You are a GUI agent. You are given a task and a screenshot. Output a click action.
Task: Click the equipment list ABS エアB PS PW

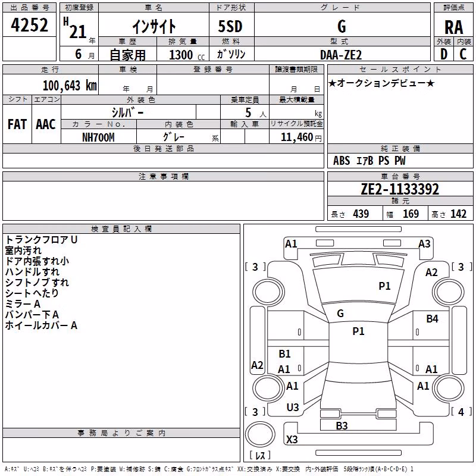click(369, 161)
